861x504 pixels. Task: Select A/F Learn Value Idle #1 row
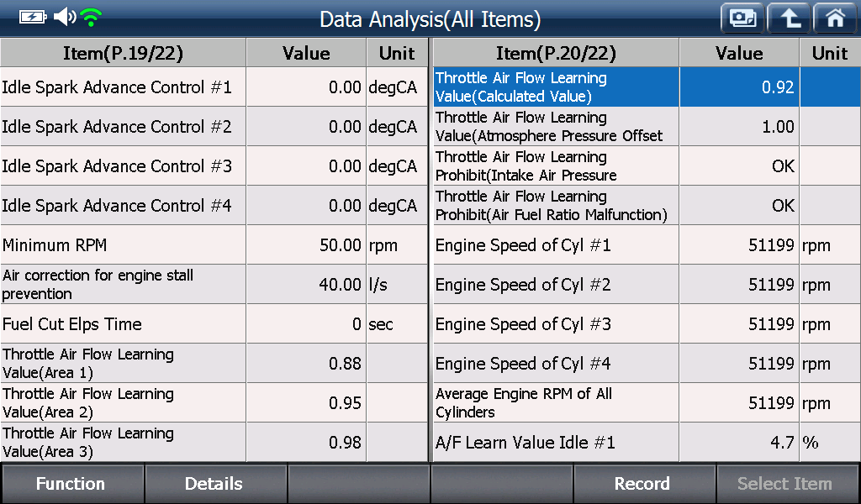coord(647,443)
